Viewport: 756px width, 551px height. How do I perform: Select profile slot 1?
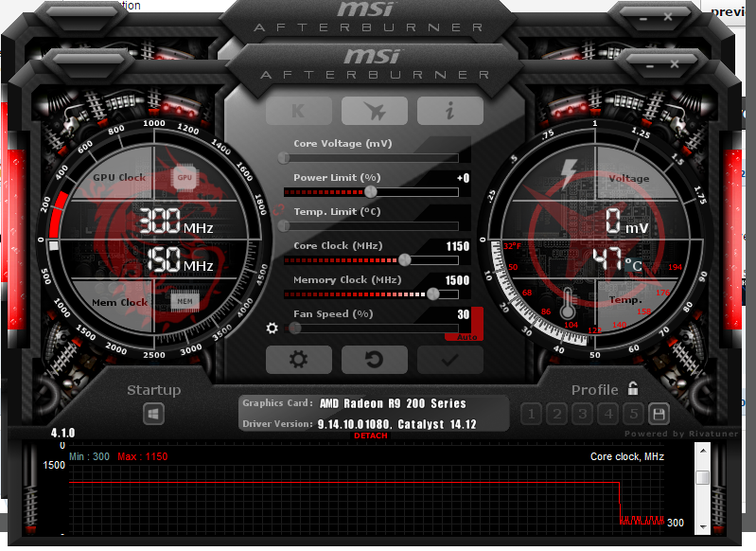point(532,414)
